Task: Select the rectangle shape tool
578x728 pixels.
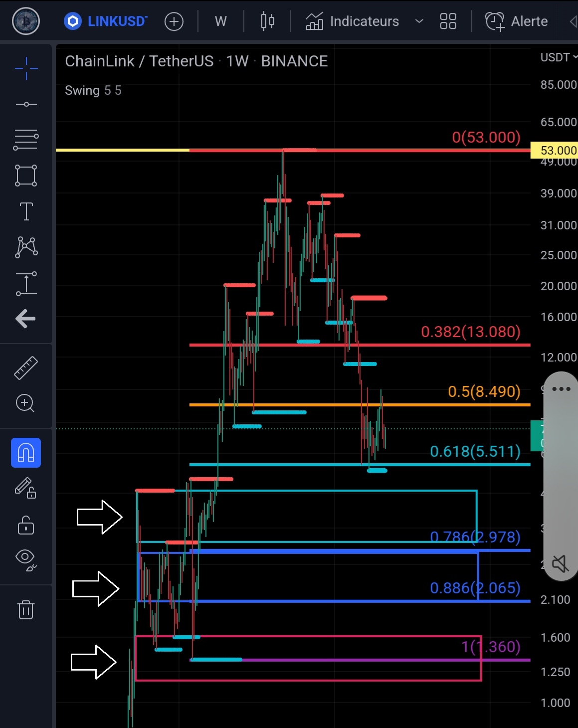Action: pyautogui.click(x=26, y=176)
